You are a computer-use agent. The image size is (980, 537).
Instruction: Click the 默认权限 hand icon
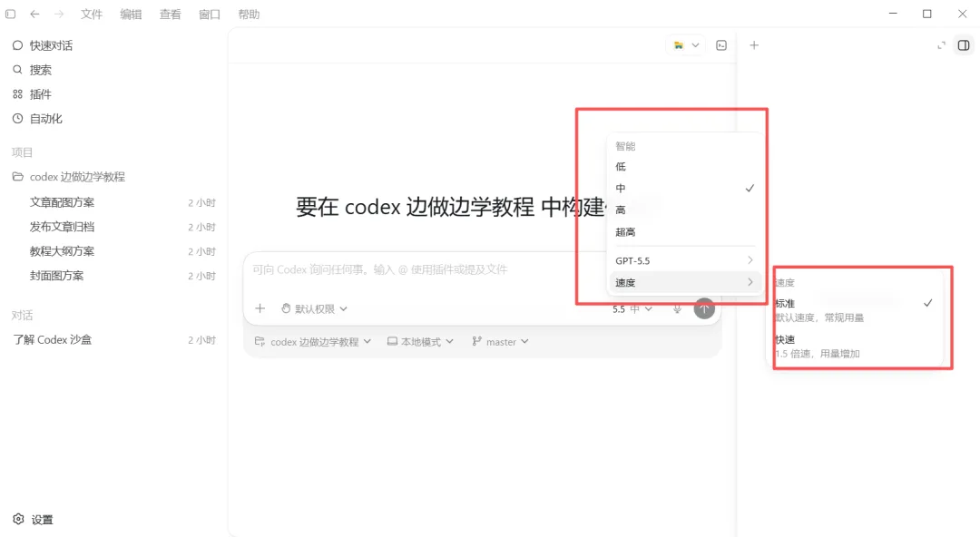pos(286,308)
